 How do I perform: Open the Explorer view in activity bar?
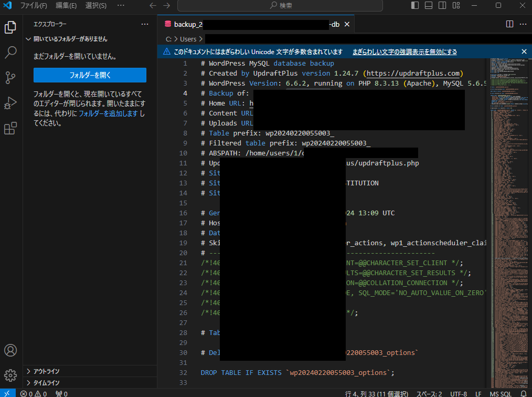pos(10,27)
